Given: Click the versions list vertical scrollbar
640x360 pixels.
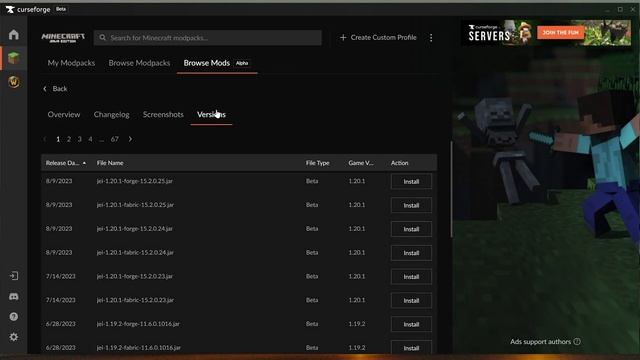Looking at the screenshot, I should coord(451,189).
